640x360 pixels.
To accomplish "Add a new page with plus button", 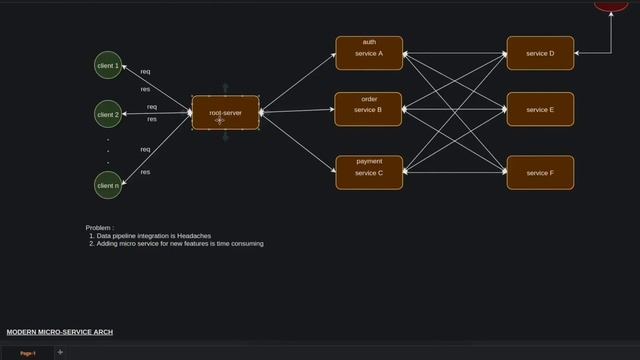I will click(60, 352).
